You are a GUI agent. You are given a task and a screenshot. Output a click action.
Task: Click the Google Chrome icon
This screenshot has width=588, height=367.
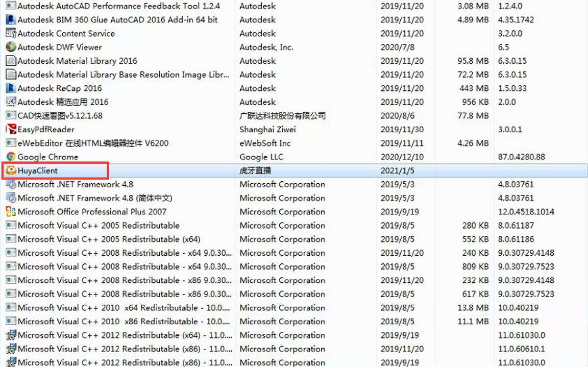coord(11,157)
